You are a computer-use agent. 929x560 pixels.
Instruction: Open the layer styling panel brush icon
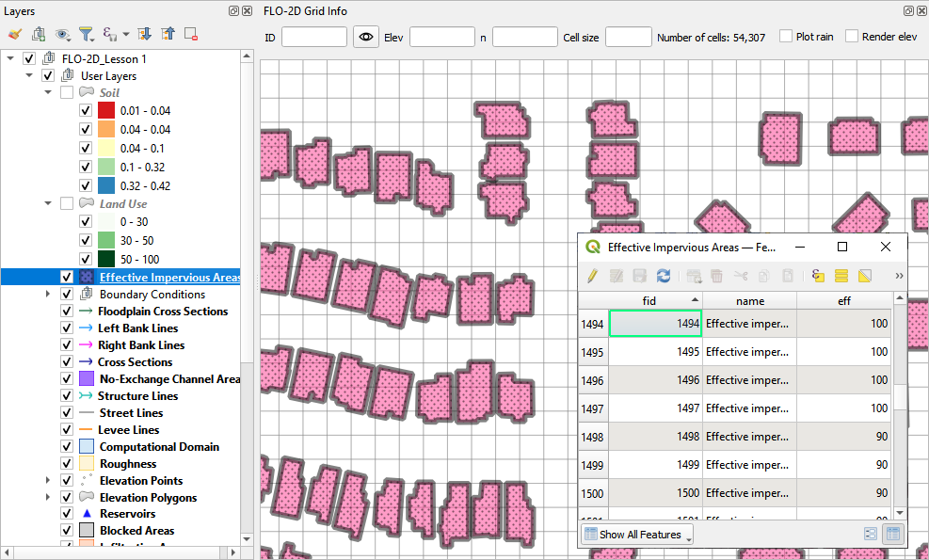click(x=14, y=34)
